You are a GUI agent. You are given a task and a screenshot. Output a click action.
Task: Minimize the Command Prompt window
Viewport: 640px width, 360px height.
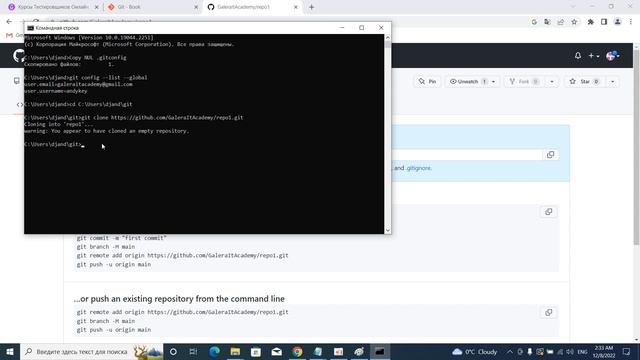[x=342, y=28]
